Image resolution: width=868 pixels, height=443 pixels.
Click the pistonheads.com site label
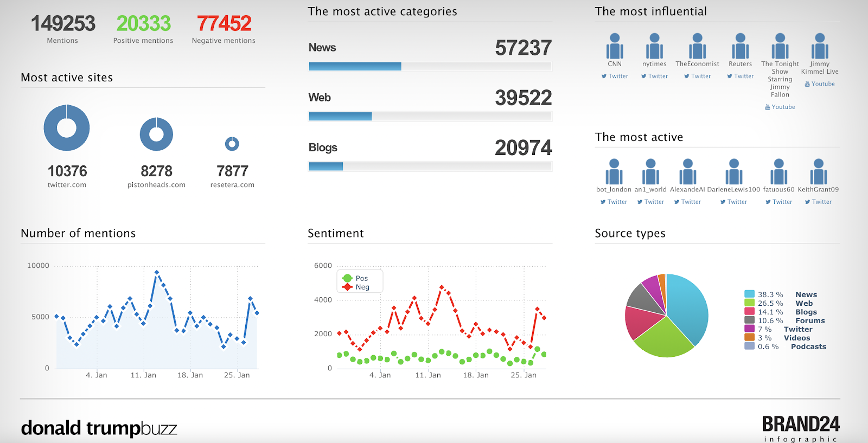156,185
